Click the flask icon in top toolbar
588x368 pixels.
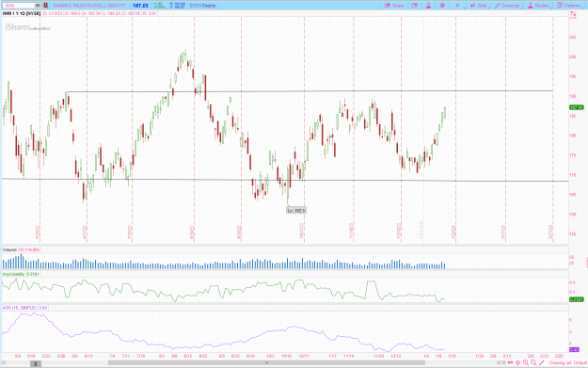(x=428, y=6)
